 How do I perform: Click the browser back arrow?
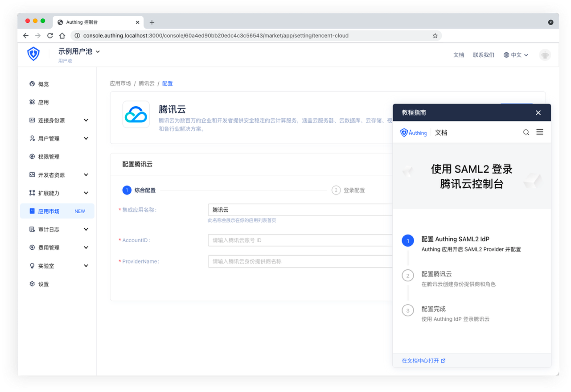click(x=26, y=36)
